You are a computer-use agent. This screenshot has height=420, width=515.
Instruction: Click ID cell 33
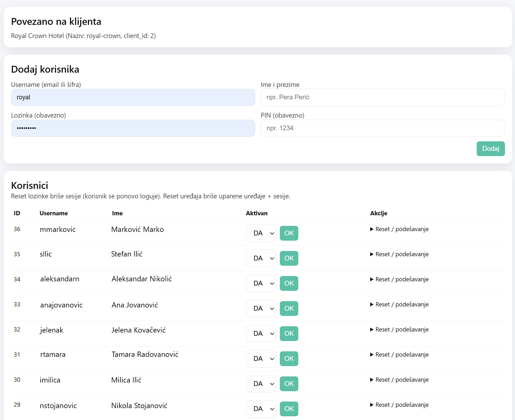(x=17, y=305)
